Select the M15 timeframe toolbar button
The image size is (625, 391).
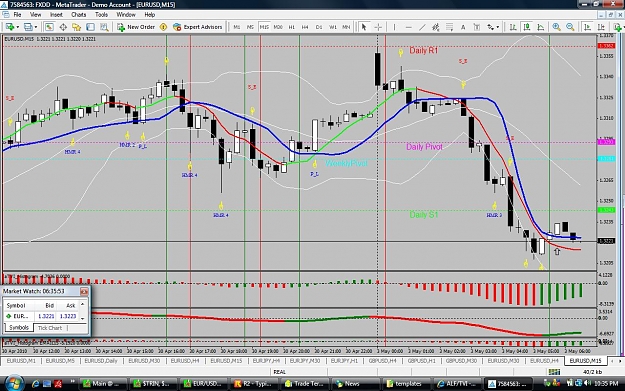[x=264, y=27]
